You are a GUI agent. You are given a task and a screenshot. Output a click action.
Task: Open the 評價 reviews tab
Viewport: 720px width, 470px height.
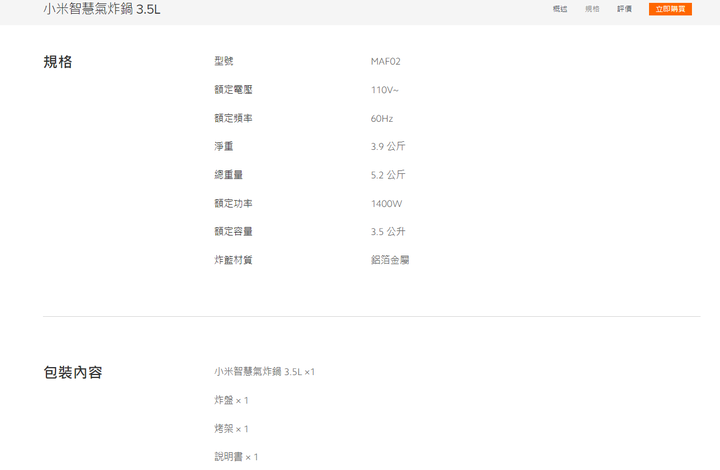click(x=624, y=9)
